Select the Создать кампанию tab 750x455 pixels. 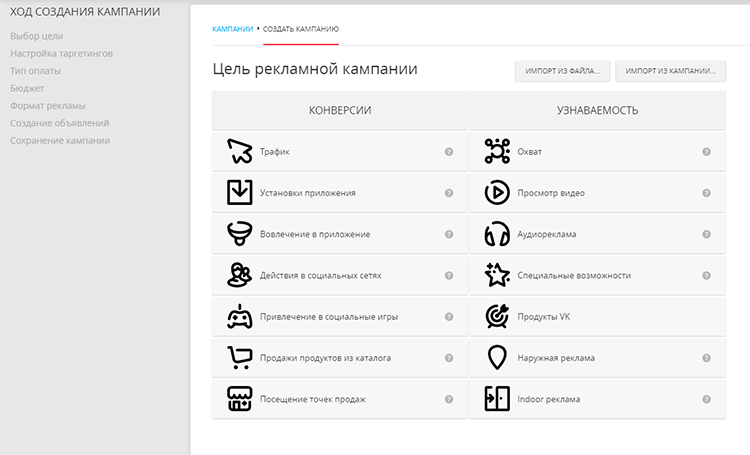tap(301, 29)
